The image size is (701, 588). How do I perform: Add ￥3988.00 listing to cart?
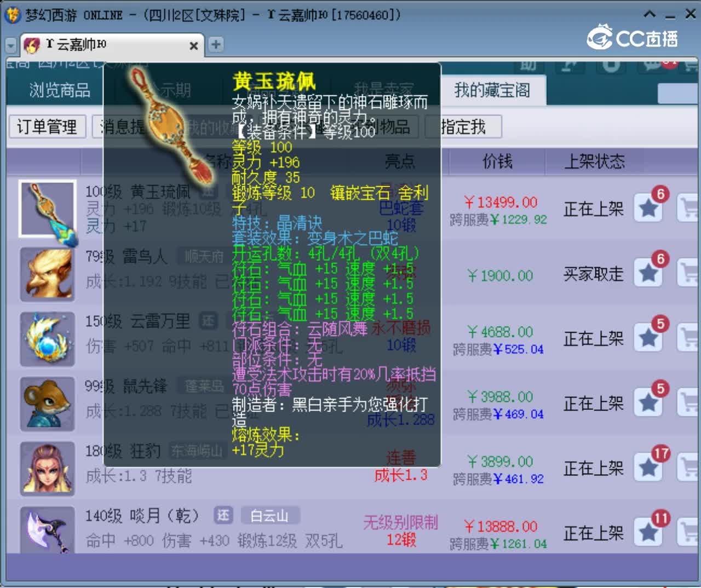[688, 403]
